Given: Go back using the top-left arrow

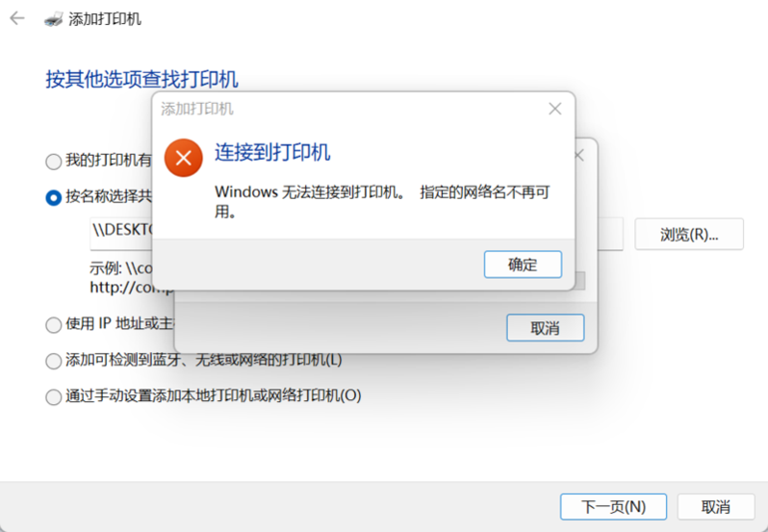Looking at the screenshot, I should click(x=17, y=18).
